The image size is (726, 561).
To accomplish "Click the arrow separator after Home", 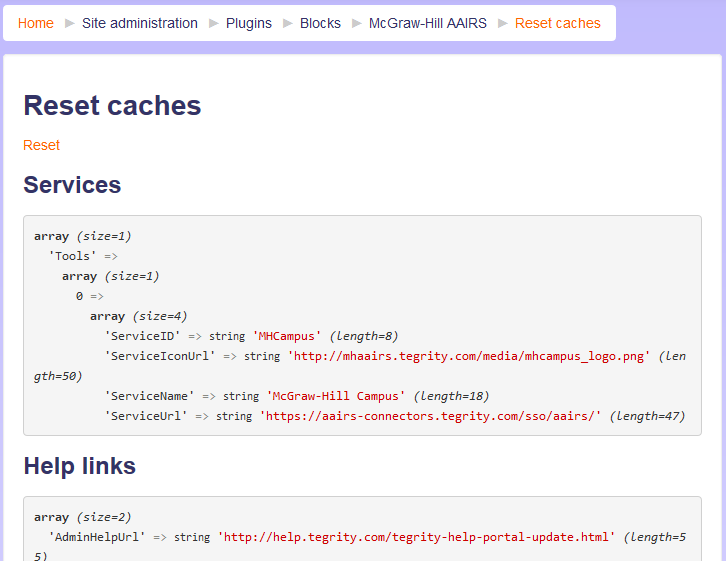I will click(x=69, y=23).
